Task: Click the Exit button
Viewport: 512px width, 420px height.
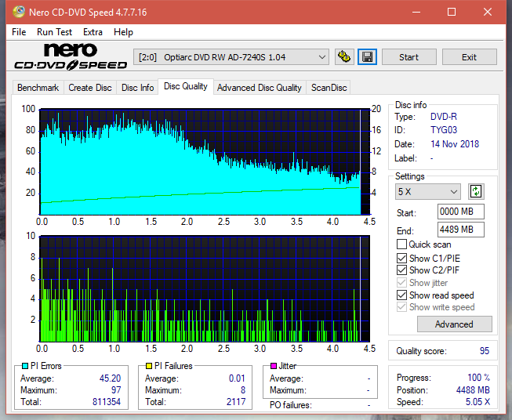Action: [469, 57]
